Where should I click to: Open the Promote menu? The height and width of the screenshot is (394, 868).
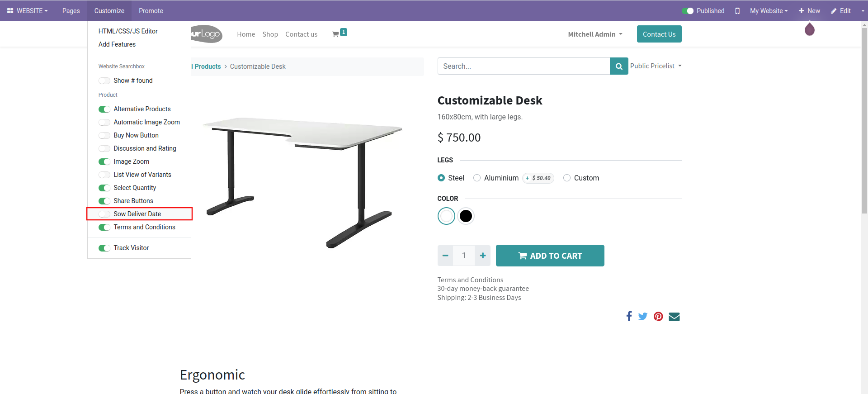(151, 11)
